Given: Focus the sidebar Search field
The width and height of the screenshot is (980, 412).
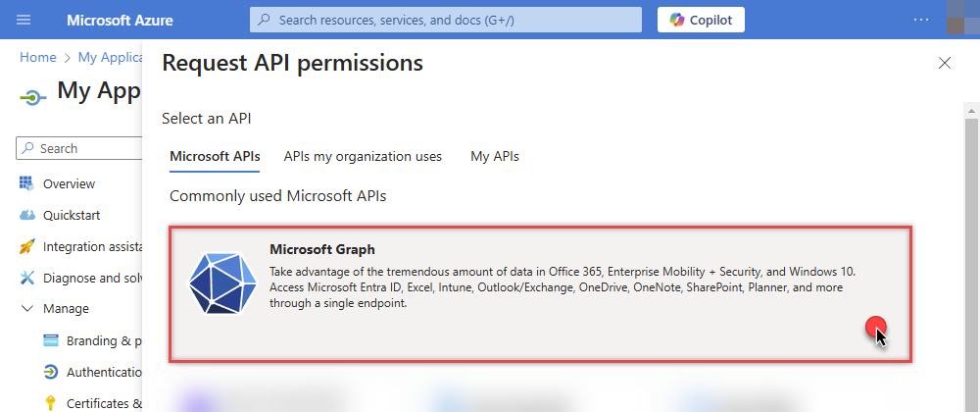Looking at the screenshot, I should [80, 149].
